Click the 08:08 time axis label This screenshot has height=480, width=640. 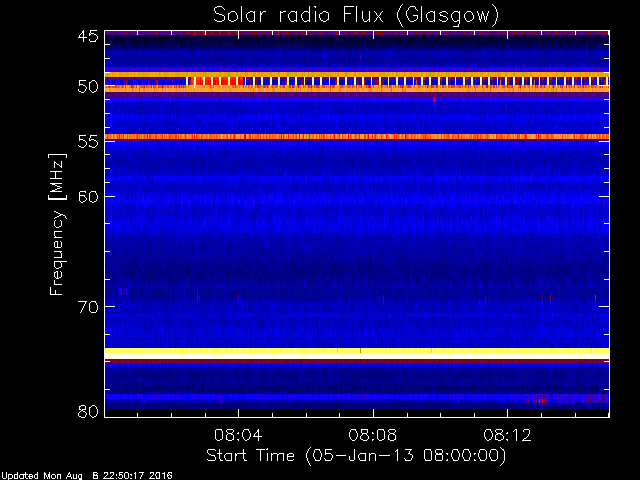(x=373, y=435)
